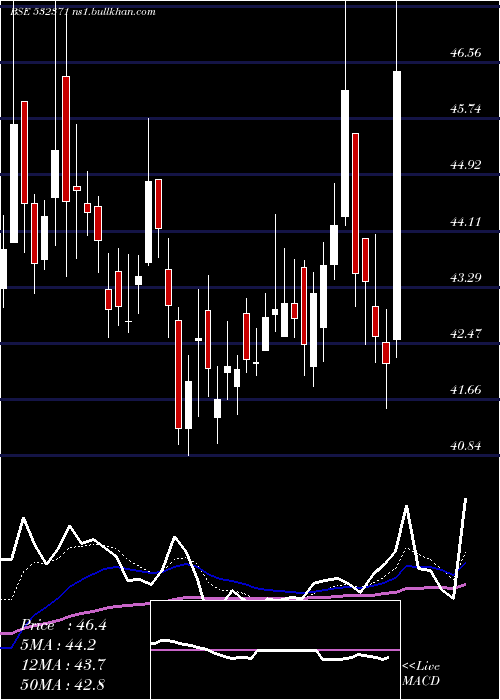The height and width of the screenshot is (700, 500).
Task: Click the 46.56 price axis label
Action: [x=466, y=53]
